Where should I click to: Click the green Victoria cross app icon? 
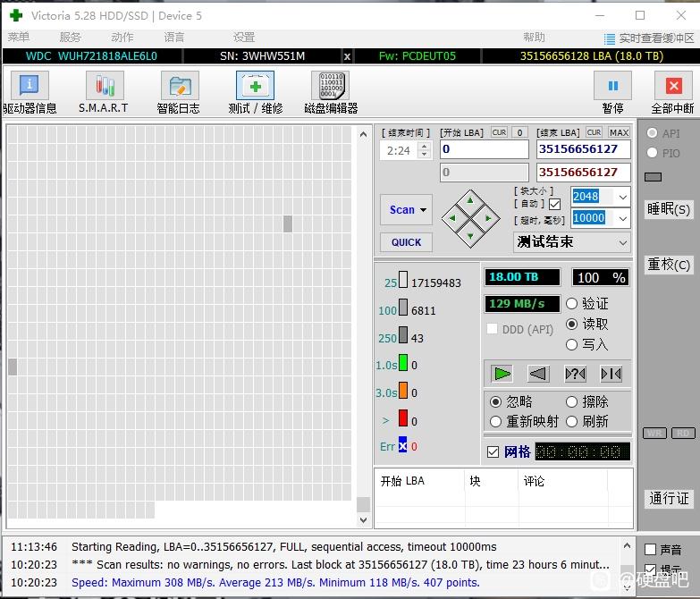16,15
